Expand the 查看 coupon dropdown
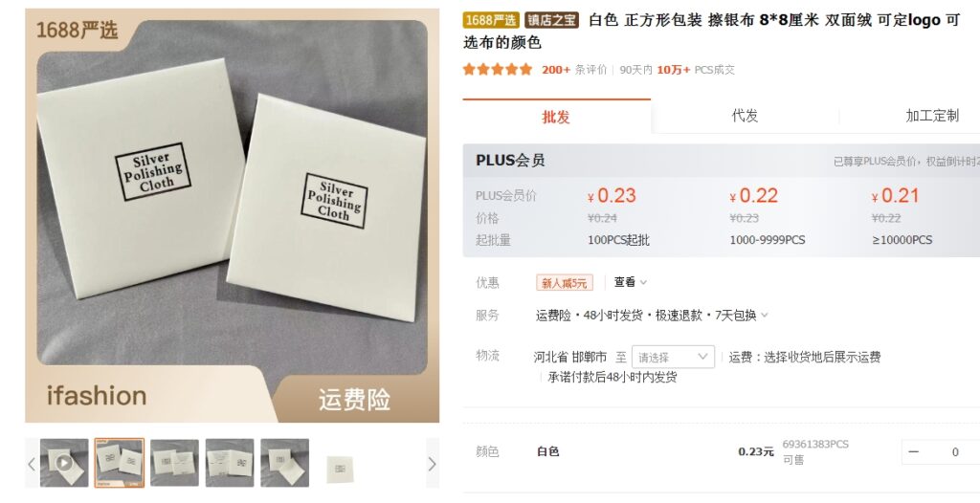This screenshot has height=503, width=980. pos(630,282)
